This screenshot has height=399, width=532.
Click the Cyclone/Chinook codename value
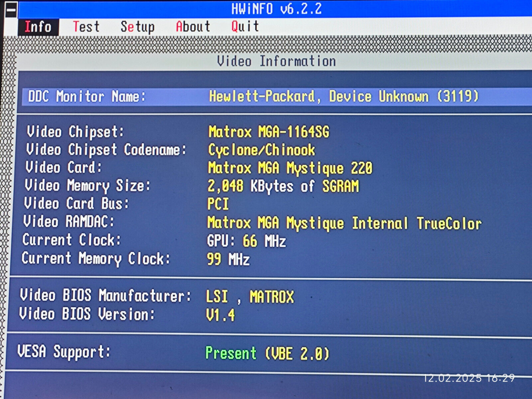tap(261, 150)
